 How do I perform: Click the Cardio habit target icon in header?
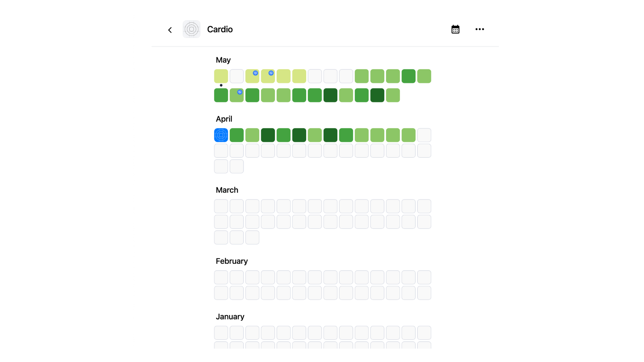tap(192, 29)
